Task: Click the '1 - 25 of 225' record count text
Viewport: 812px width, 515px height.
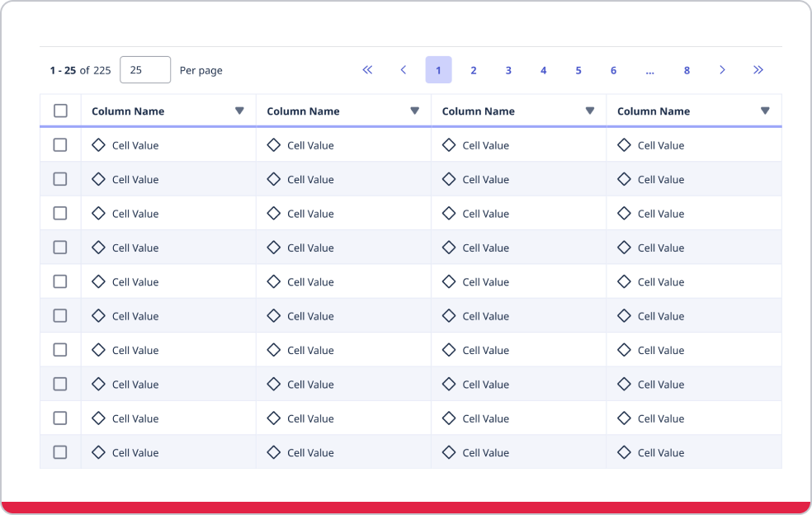Action: 80,70
